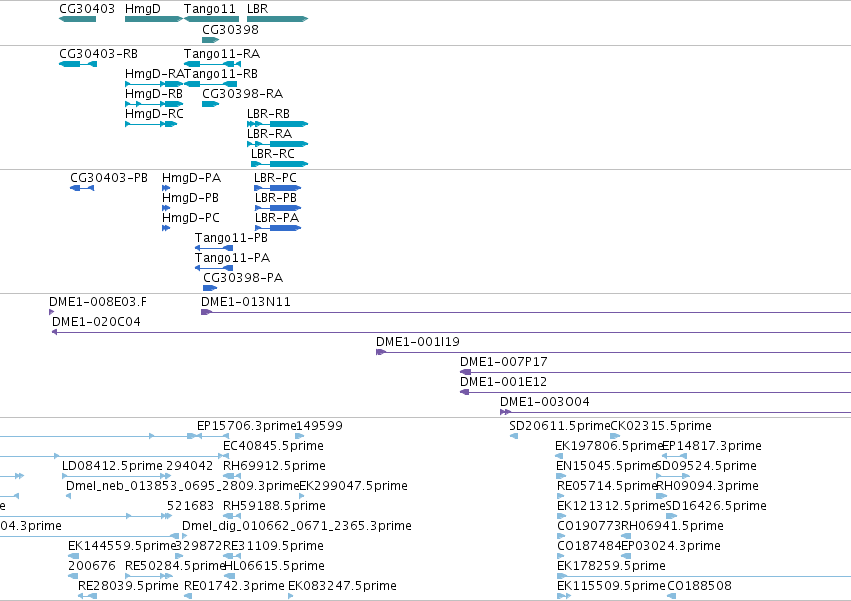851x601 pixels.
Task: Select the DME1-001E12 clone
Action: point(656,392)
